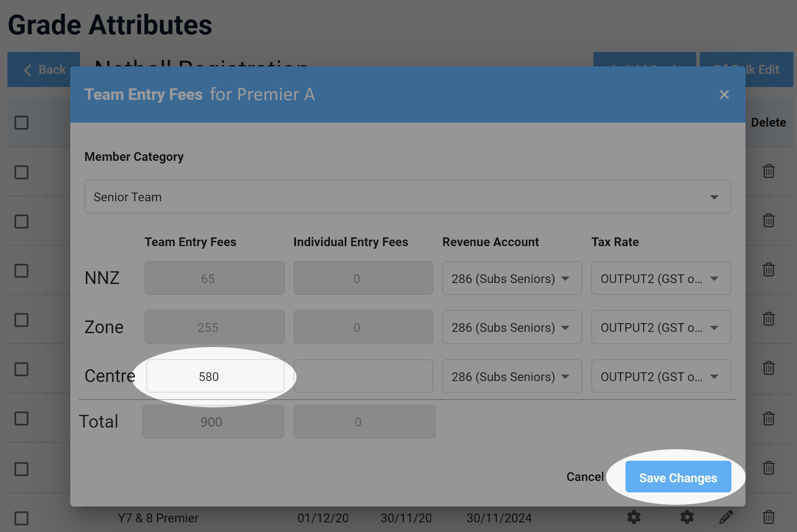Open the Centre Revenue Account dropdown
Screen dimensions: 797x532
click(x=512, y=376)
